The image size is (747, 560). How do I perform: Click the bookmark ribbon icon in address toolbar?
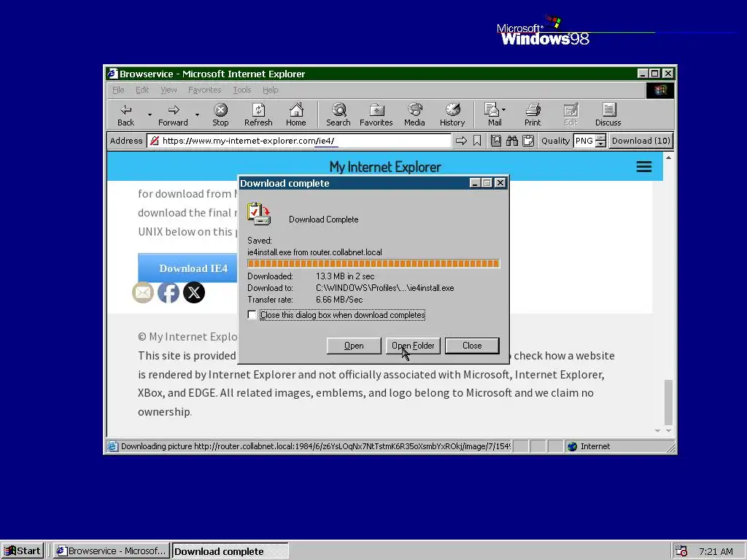tap(477, 141)
